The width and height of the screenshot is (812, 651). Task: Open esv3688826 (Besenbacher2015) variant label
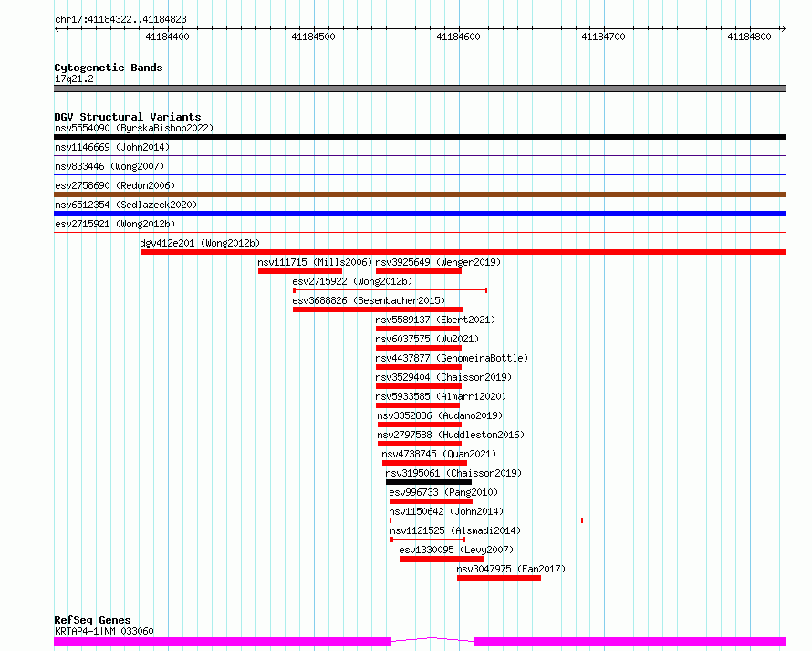click(369, 300)
